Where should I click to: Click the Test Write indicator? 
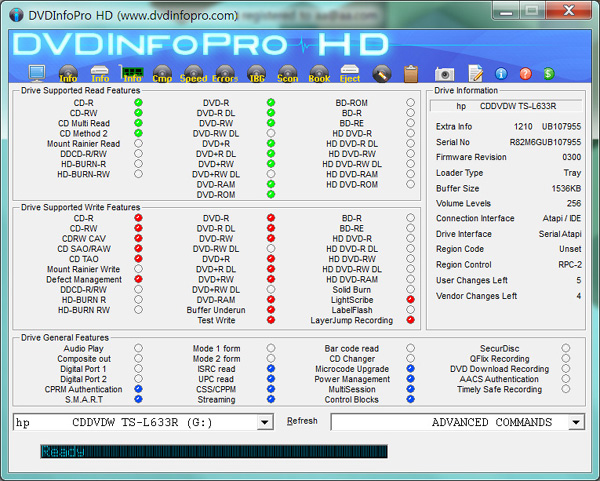click(271, 320)
